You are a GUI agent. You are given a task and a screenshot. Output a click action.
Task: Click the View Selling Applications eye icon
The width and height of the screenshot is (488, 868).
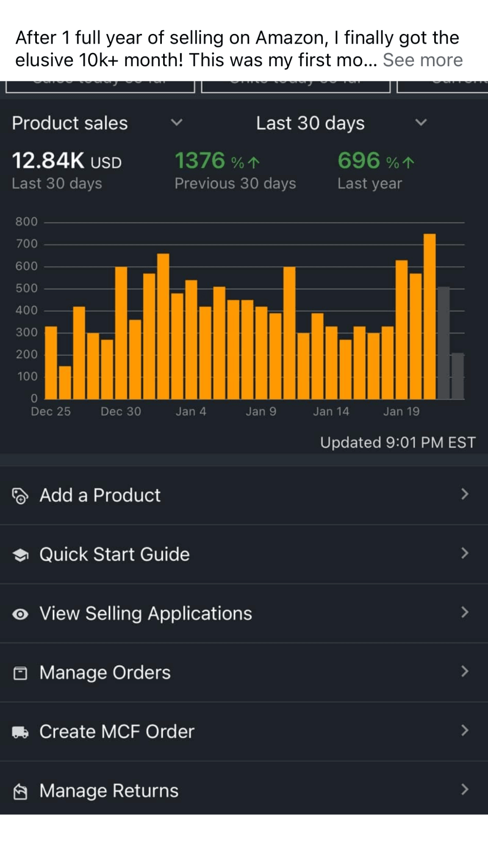[x=20, y=614]
